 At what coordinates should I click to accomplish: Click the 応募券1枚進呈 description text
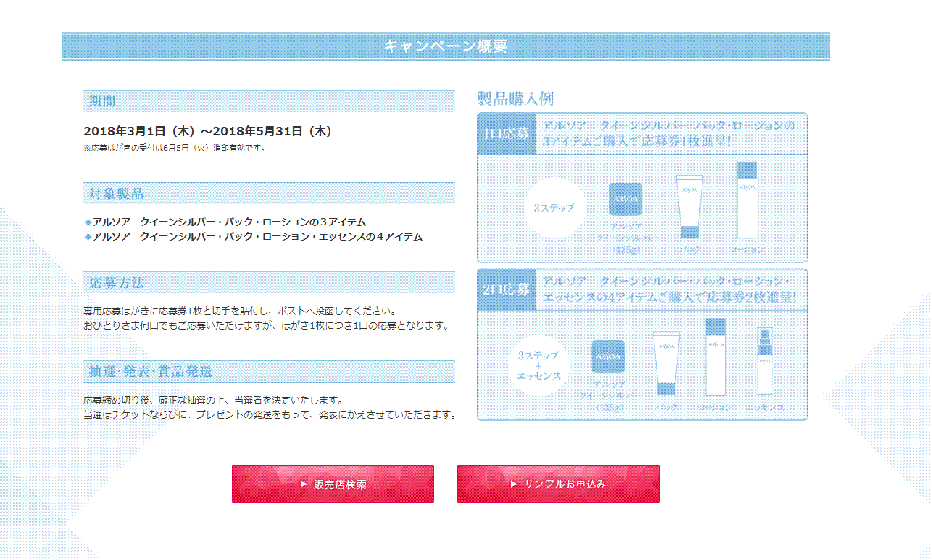(669, 134)
